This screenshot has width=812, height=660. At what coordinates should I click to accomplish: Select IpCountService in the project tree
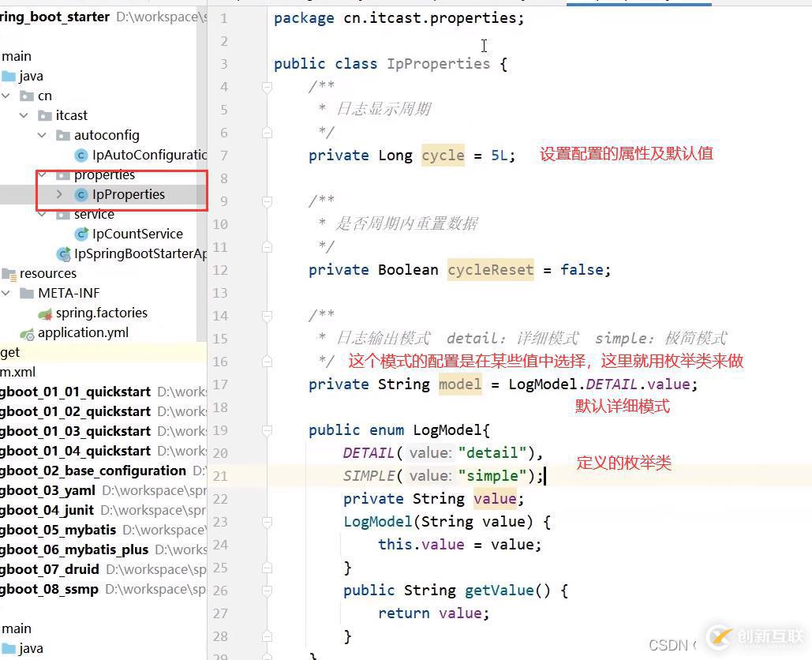pyautogui.click(x=137, y=234)
